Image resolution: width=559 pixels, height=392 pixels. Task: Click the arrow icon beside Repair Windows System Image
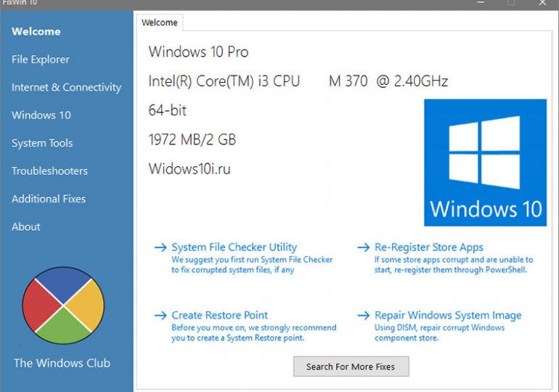pos(363,316)
